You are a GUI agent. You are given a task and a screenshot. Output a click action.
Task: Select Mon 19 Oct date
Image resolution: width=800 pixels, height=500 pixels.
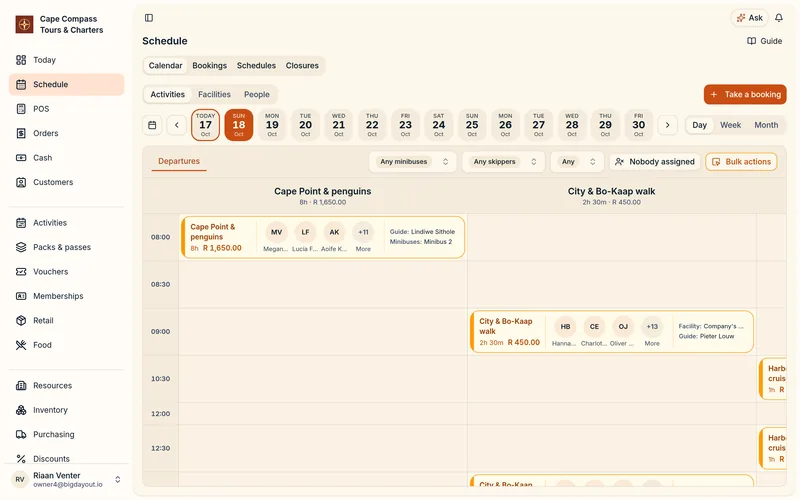272,125
